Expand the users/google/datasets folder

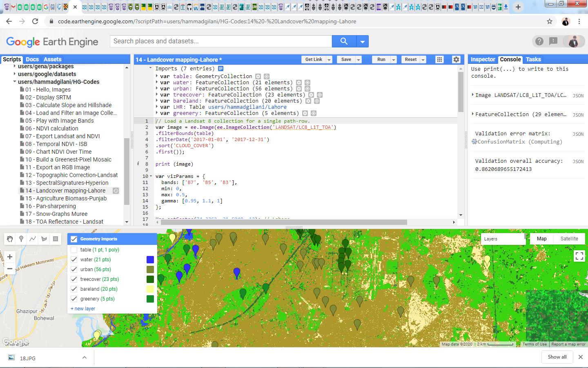15,74
